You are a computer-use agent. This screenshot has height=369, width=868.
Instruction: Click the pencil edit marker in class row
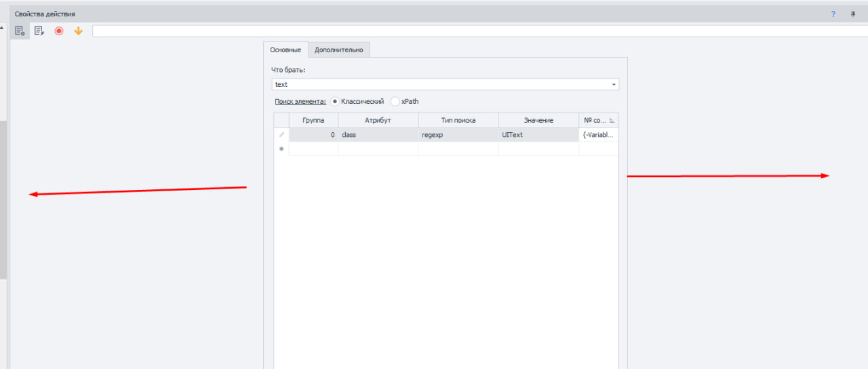[281, 135]
